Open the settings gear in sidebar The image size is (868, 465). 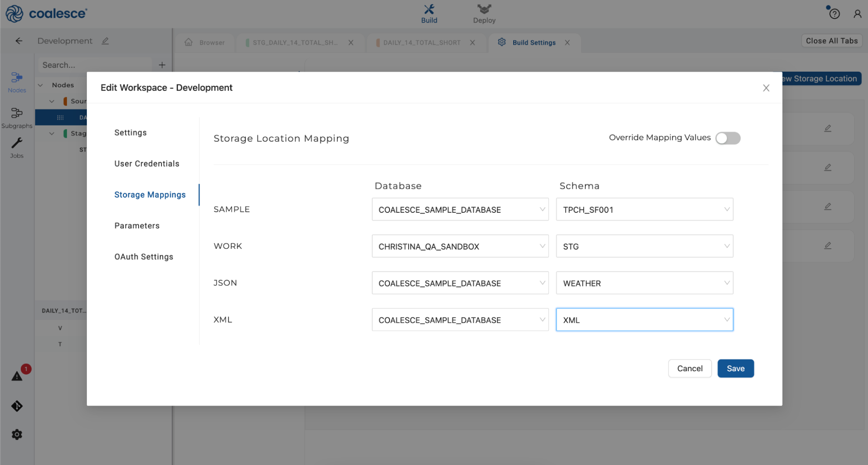click(17, 434)
